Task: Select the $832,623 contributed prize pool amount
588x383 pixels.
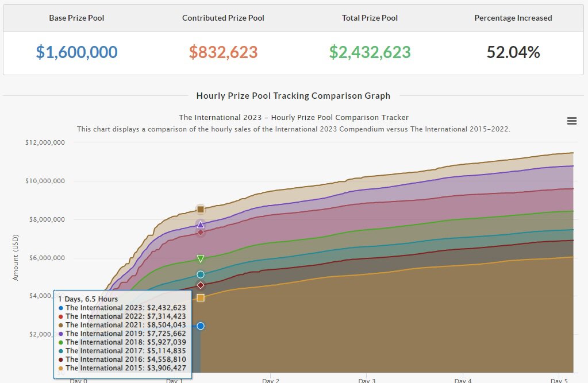Action: click(223, 52)
